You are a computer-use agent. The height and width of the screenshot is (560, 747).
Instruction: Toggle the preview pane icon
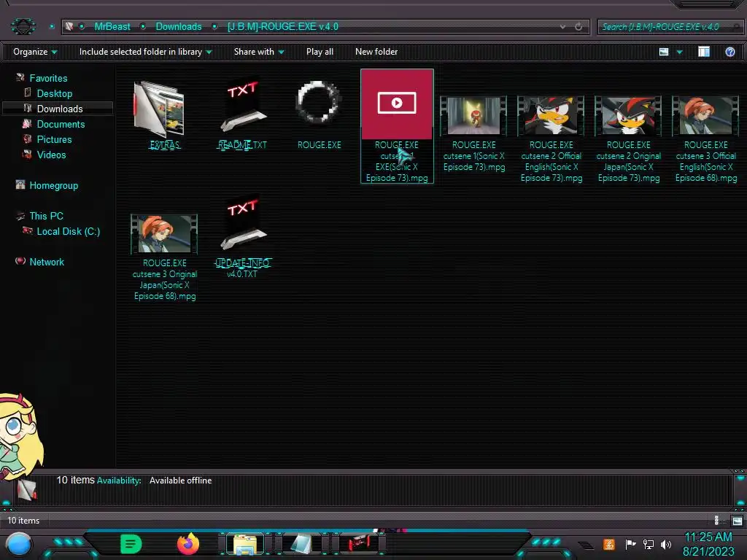pyautogui.click(x=704, y=52)
